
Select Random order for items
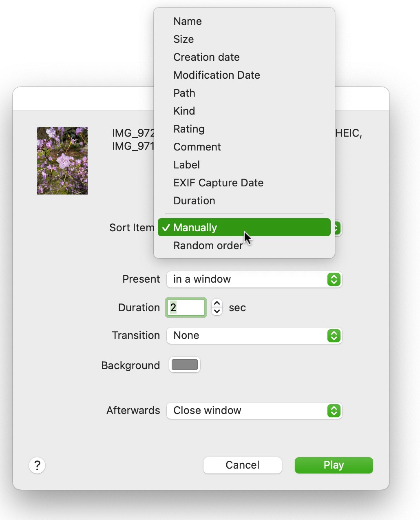[x=208, y=245]
